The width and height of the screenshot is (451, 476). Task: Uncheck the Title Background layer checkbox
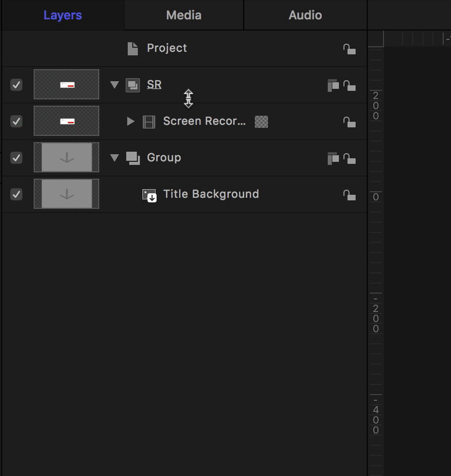(16, 194)
